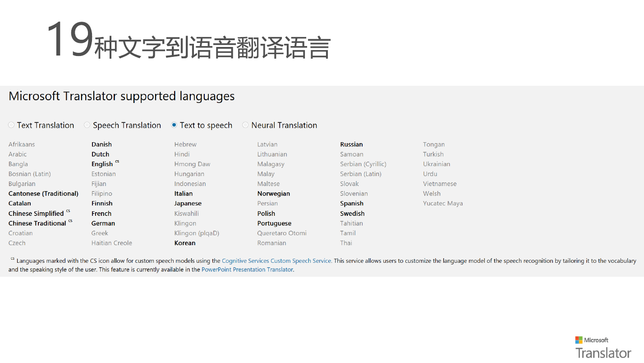Screen dimensions: 644x363
Task: Click the Microsoft Translator logo
Action: 603,347
